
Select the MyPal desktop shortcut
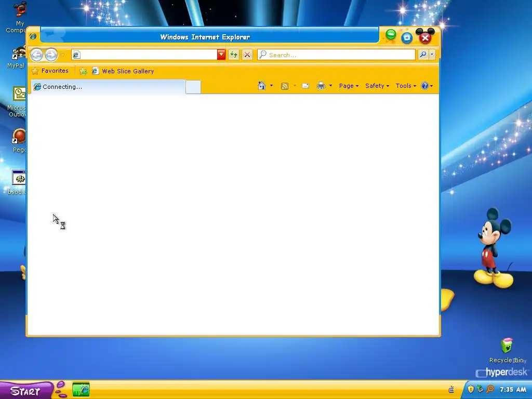point(16,58)
